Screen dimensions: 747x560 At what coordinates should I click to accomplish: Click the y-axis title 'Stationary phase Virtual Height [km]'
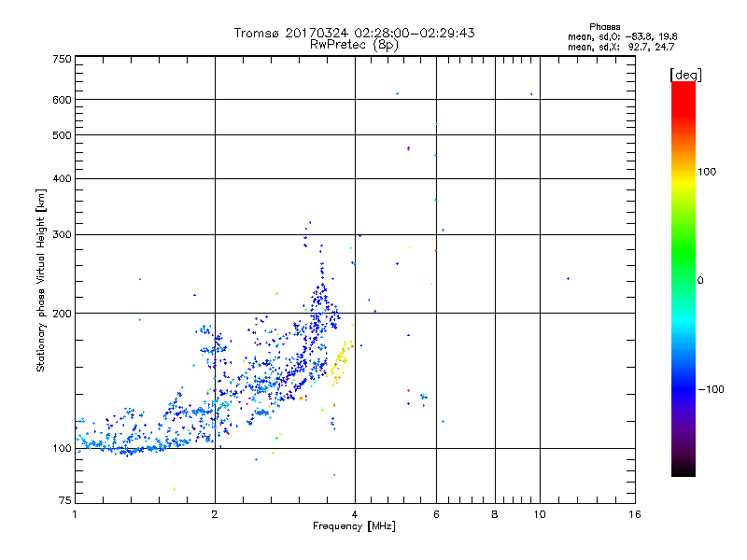41,280
